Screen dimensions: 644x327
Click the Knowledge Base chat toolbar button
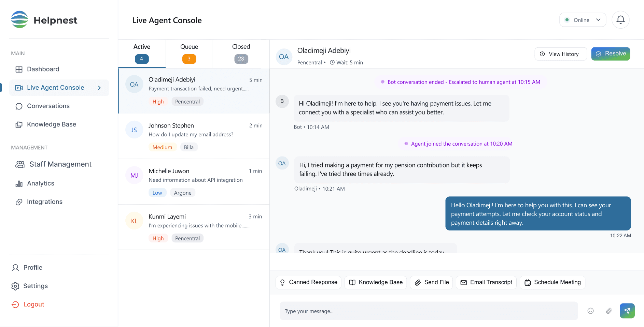pos(376,282)
